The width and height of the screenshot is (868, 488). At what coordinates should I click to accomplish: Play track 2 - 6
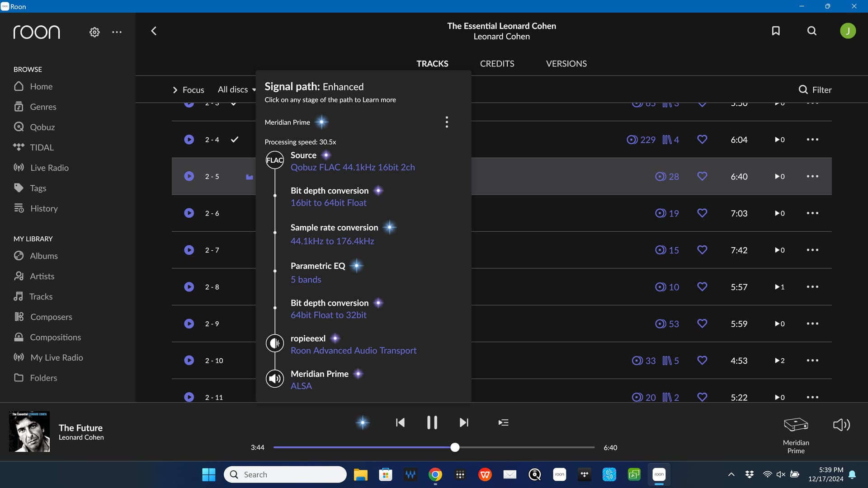pos(189,213)
